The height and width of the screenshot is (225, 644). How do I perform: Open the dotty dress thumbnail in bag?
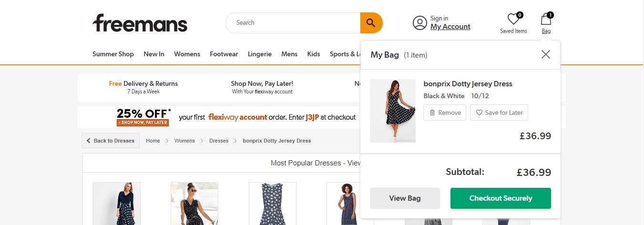pos(393,111)
